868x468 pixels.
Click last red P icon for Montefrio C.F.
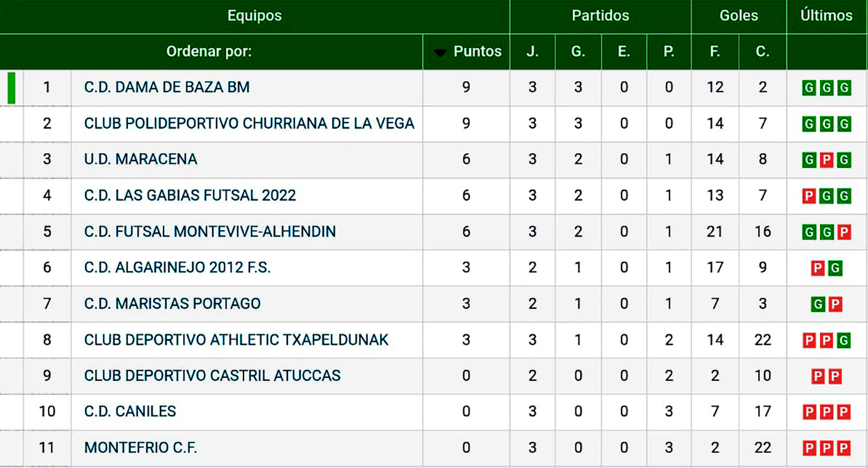coord(844,448)
